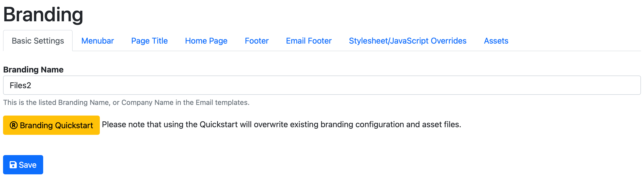Save the branding settings

23,165
